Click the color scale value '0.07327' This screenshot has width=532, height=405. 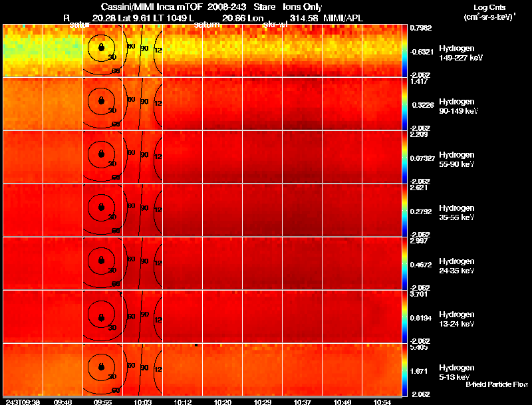422,158
